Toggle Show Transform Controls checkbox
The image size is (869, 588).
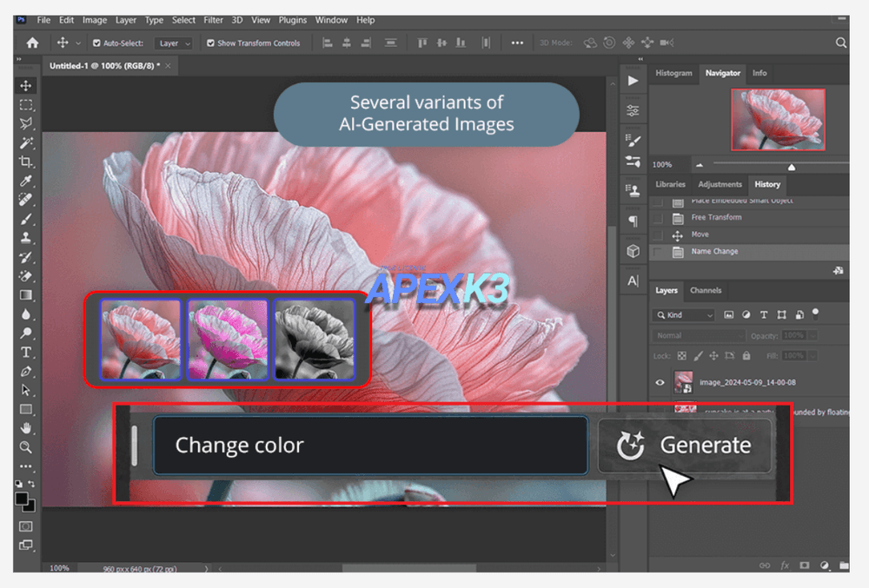tap(210, 43)
